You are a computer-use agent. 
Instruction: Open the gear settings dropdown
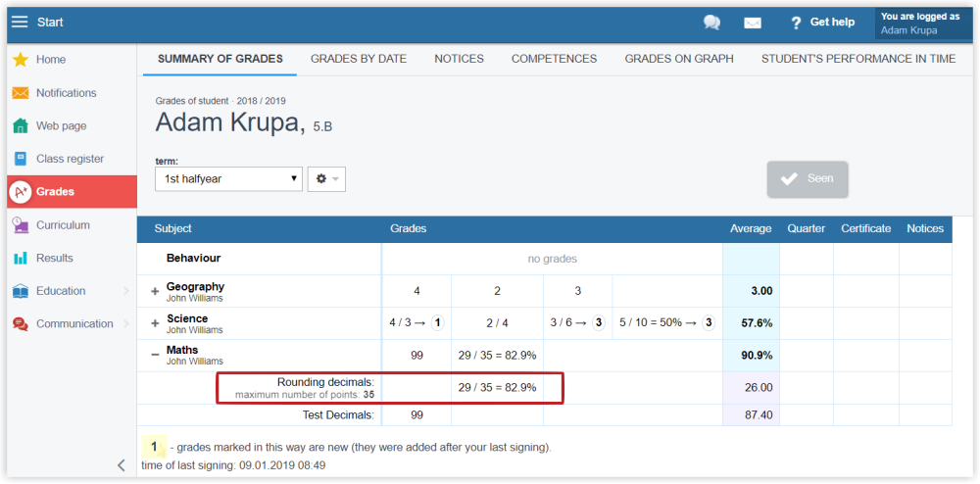[326, 179]
